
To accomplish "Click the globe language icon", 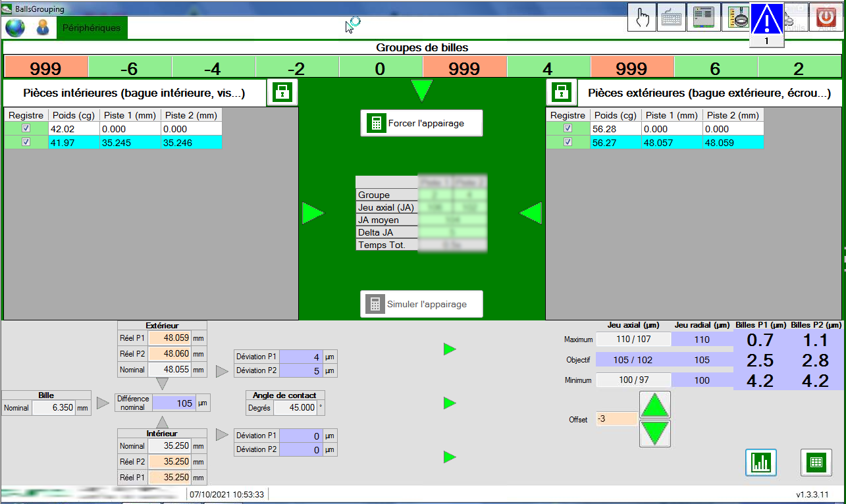I will [15, 28].
